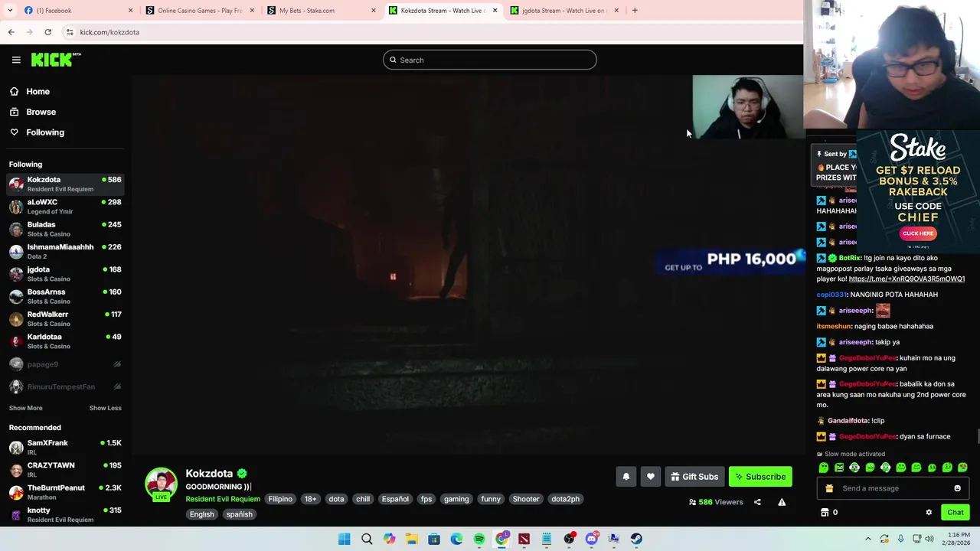Open Following in the sidebar
Screen dimensions: 980x551
click(45, 132)
